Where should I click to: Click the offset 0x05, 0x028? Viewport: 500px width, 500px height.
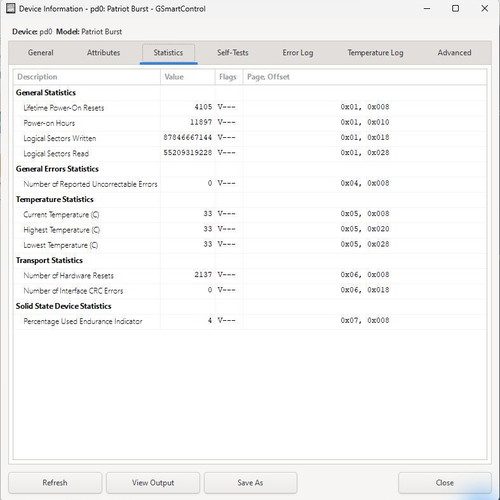click(x=365, y=244)
